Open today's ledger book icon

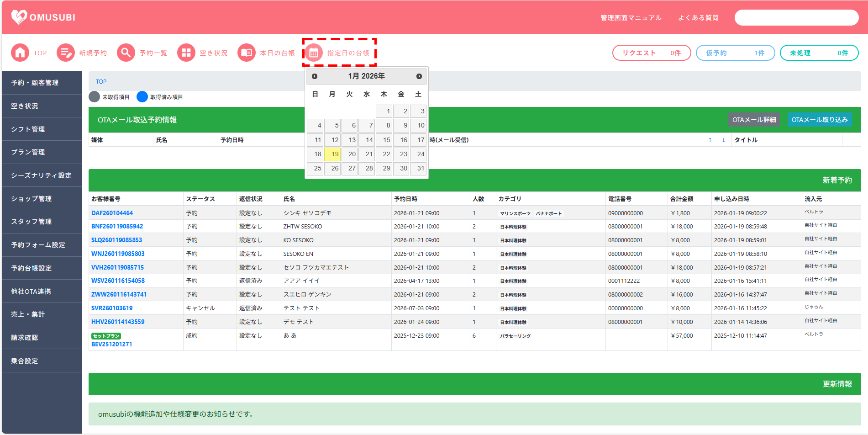pyautogui.click(x=246, y=53)
